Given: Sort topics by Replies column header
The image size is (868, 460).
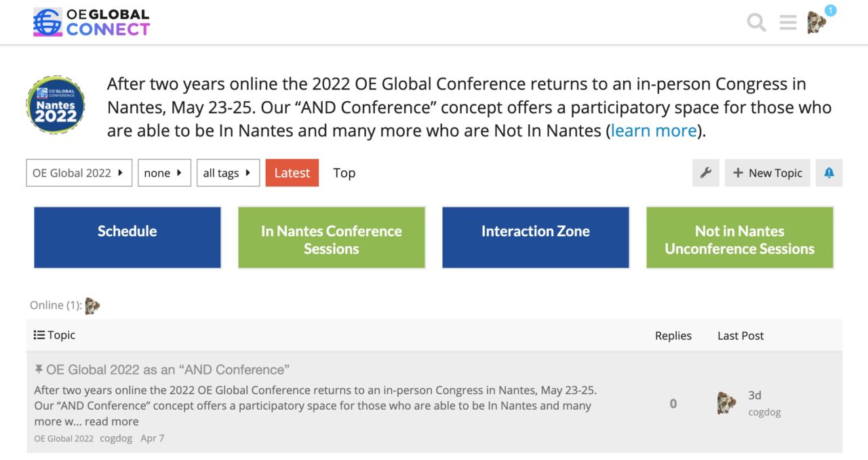Looking at the screenshot, I should coord(673,336).
